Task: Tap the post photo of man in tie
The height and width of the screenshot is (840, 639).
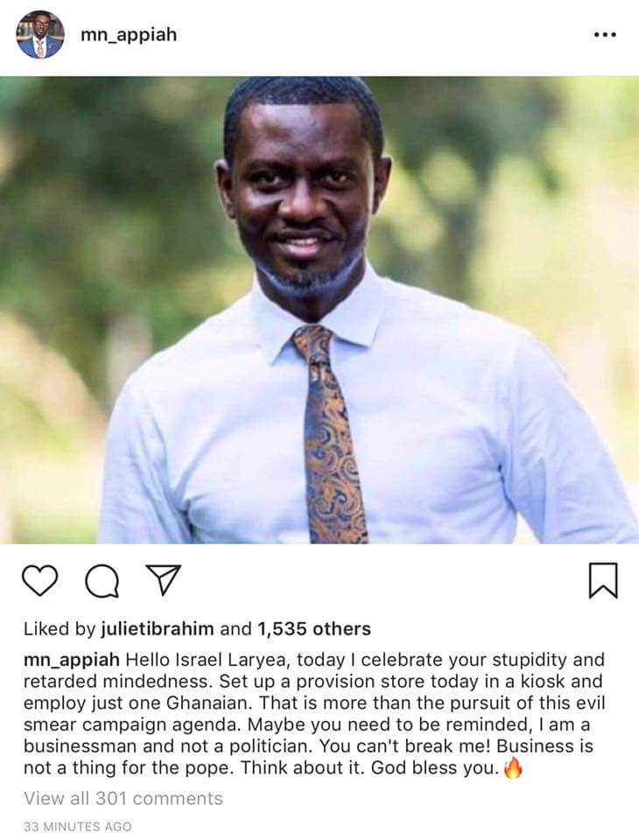Action: (319, 310)
